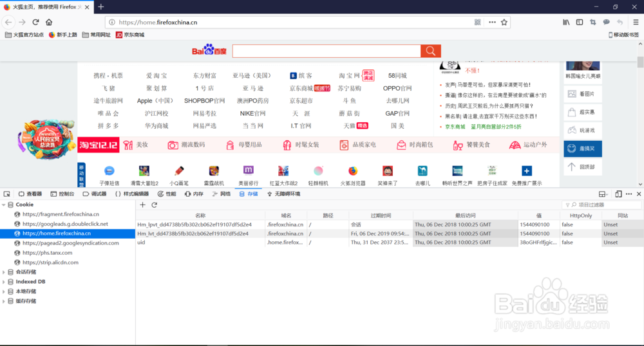Sort cookies by 过期时间 column header
This screenshot has height=346, width=644.
[x=381, y=215]
